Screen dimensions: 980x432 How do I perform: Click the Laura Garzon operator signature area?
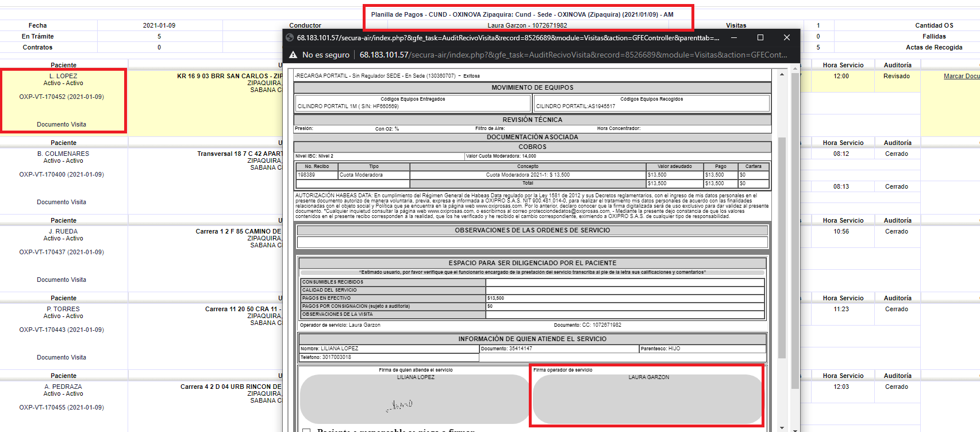648,399
